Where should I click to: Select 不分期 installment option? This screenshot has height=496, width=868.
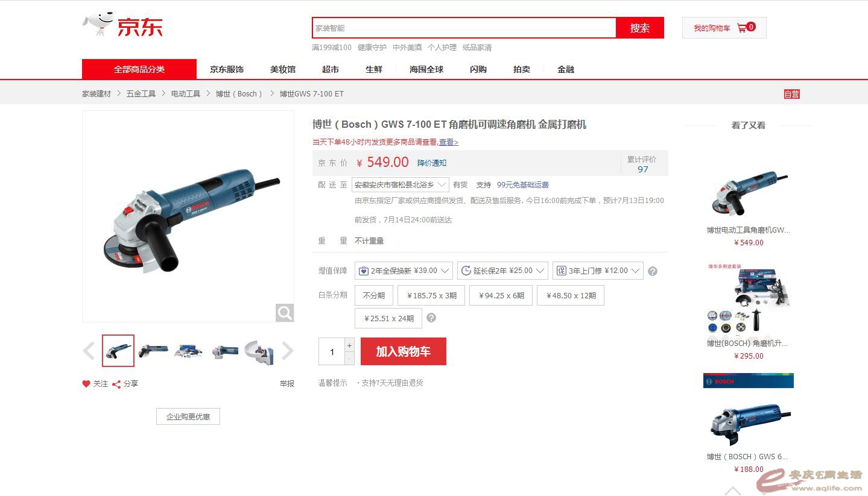[374, 295]
